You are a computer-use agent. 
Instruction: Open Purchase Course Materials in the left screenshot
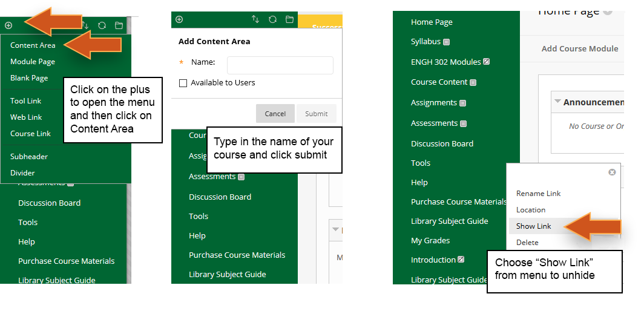[x=67, y=261]
